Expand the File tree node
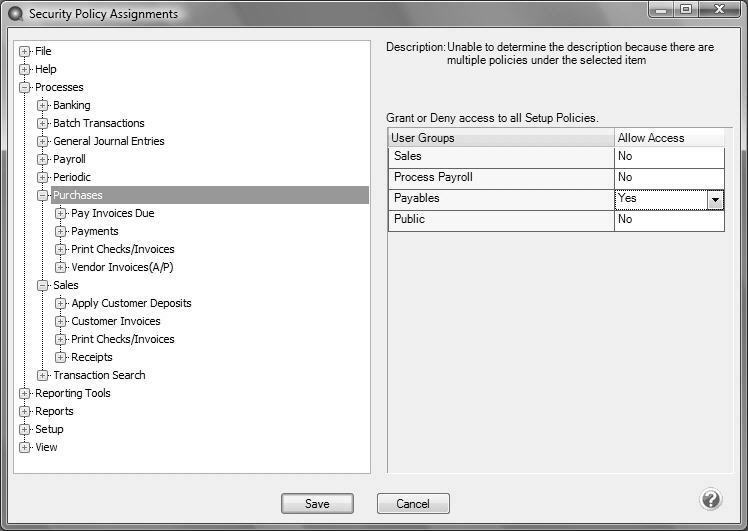This screenshot has width=748, height=531. pyautogui.click(x=25, y=52)
